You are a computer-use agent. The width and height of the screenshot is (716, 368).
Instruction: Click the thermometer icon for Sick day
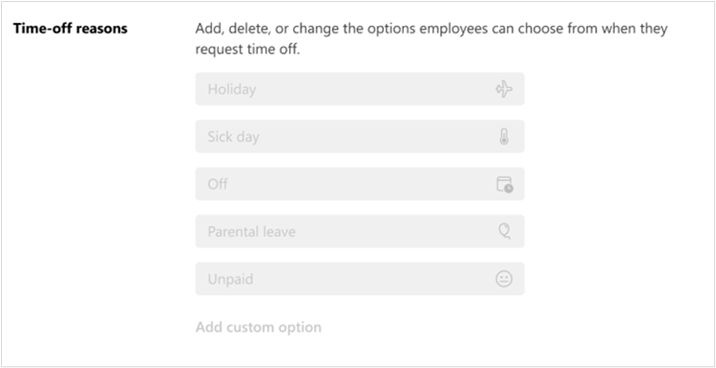pos(504,137)
